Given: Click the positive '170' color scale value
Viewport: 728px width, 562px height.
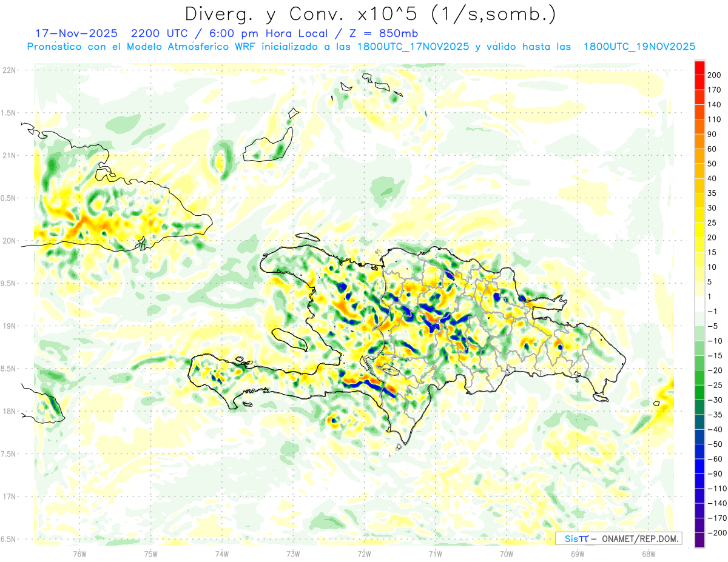Looking at the screenshot, I should (x=714, y=90).
